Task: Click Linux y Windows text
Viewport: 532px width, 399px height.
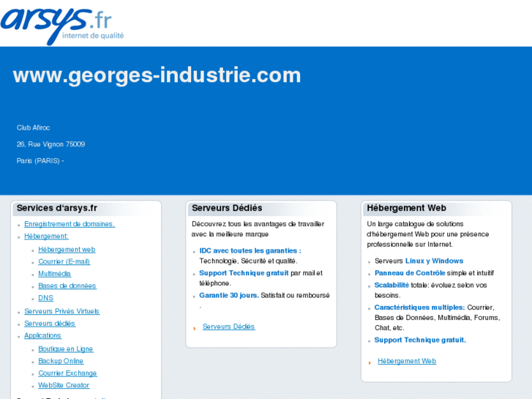Action: [434, 261]
